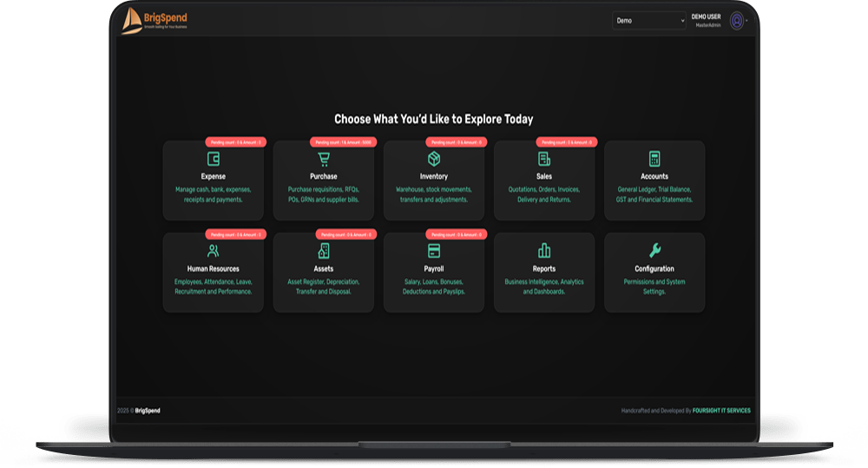Open the Assets building icon
This screenshot has height=468, width=868.
coord(323,251)
